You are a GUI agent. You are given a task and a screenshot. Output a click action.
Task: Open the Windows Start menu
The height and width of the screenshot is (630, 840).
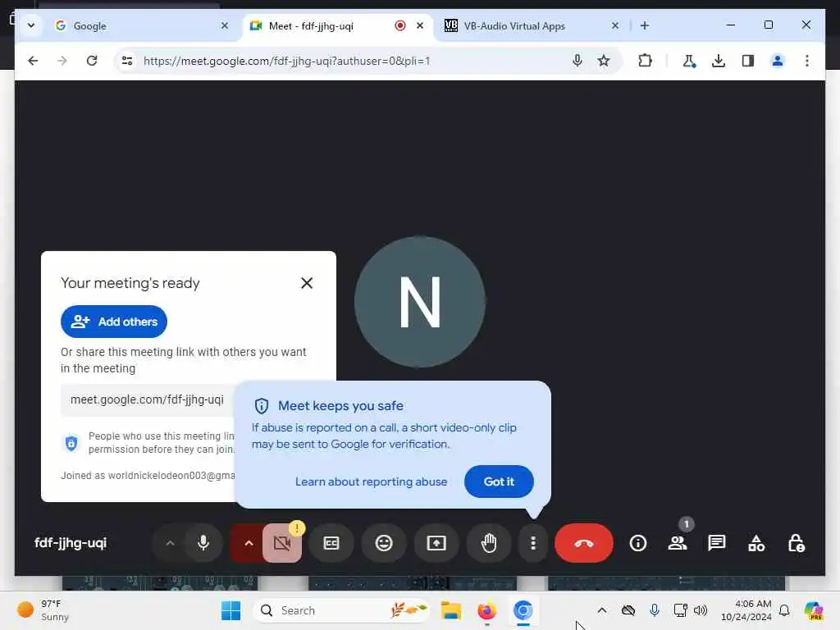click(231, 610)
